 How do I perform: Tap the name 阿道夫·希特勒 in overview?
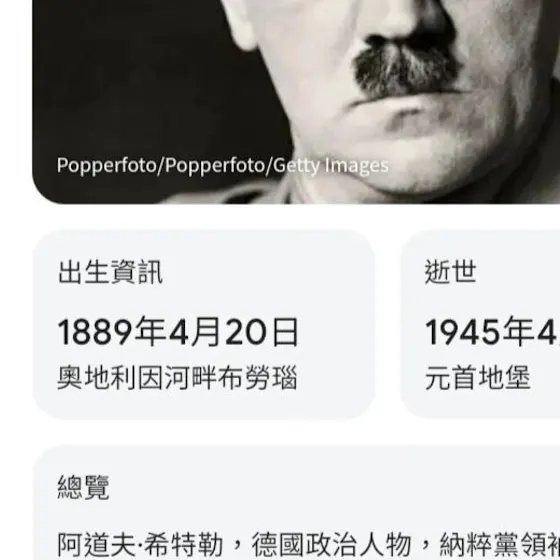pyautogui.click(x=140, y=545)
